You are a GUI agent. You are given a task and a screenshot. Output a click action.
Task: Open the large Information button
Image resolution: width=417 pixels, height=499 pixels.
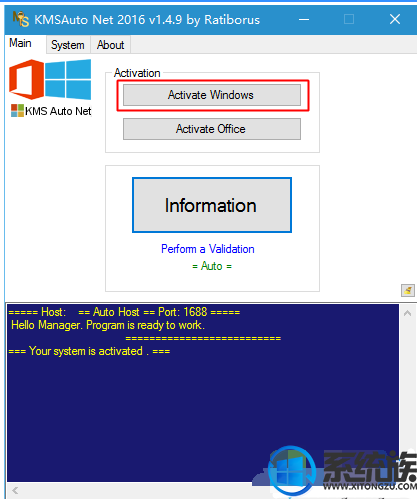click(212, 205)
